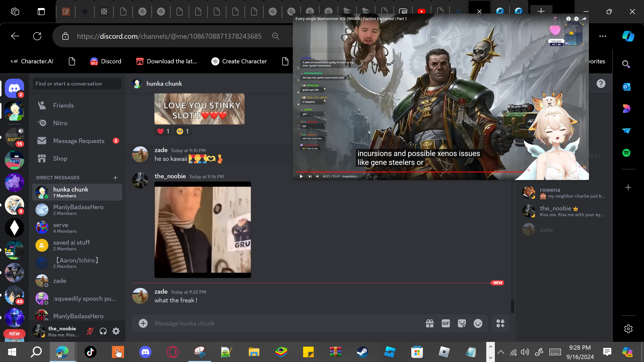Open Steam from the taskbar

click(x=363, y=352)
